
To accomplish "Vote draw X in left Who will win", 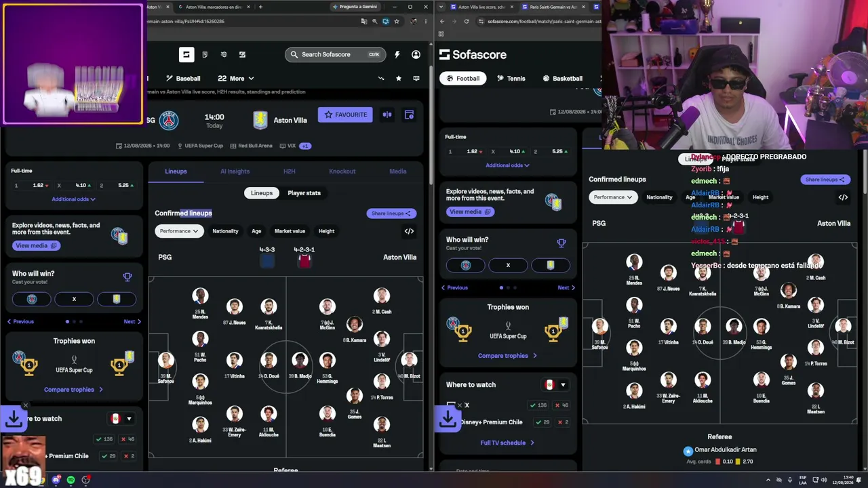I will click(74, 299).
